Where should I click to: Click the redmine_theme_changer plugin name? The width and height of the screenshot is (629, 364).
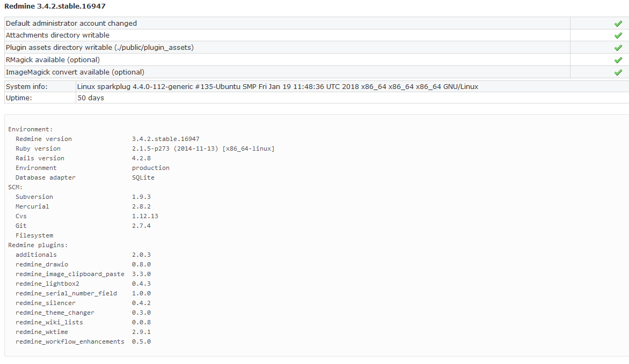(x=55, y=313)
